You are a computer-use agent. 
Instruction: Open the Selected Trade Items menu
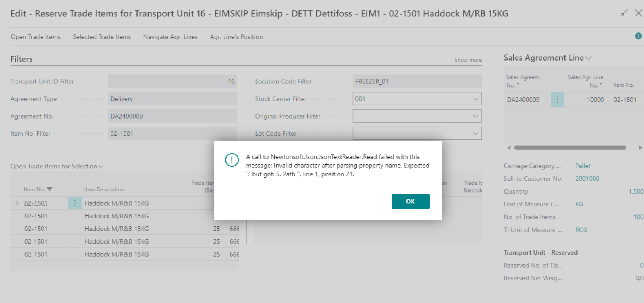tap(101, 37)
